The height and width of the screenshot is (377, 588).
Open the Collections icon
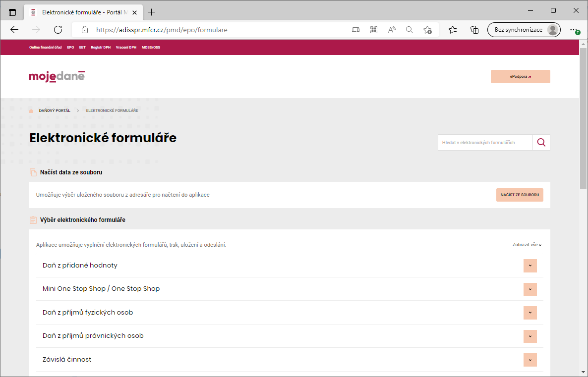(x=474, y=30)
